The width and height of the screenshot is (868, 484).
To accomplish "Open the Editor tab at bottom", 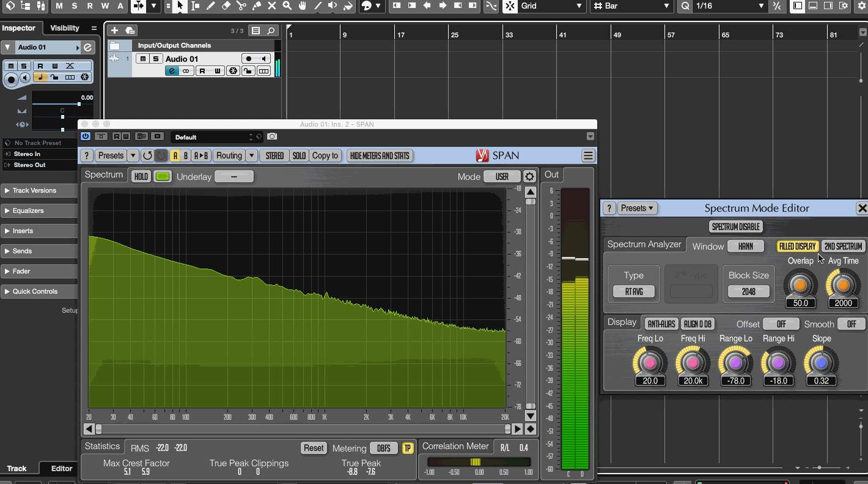I will point(61,468).
